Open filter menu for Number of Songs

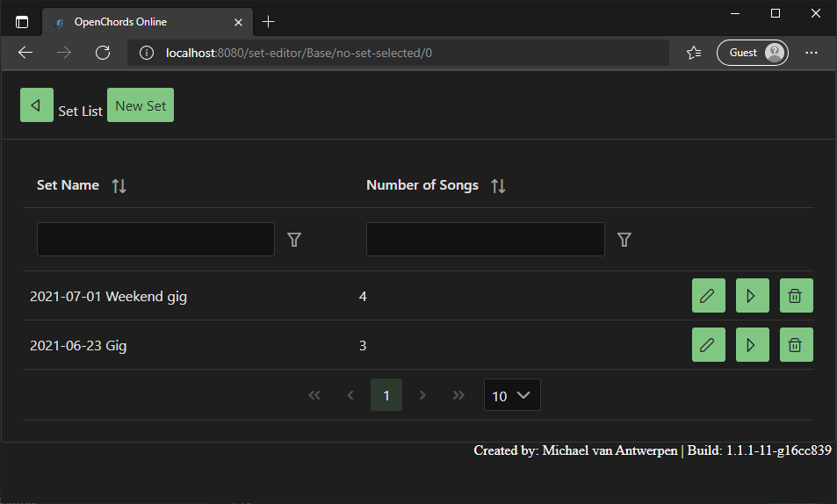point(624,240)
